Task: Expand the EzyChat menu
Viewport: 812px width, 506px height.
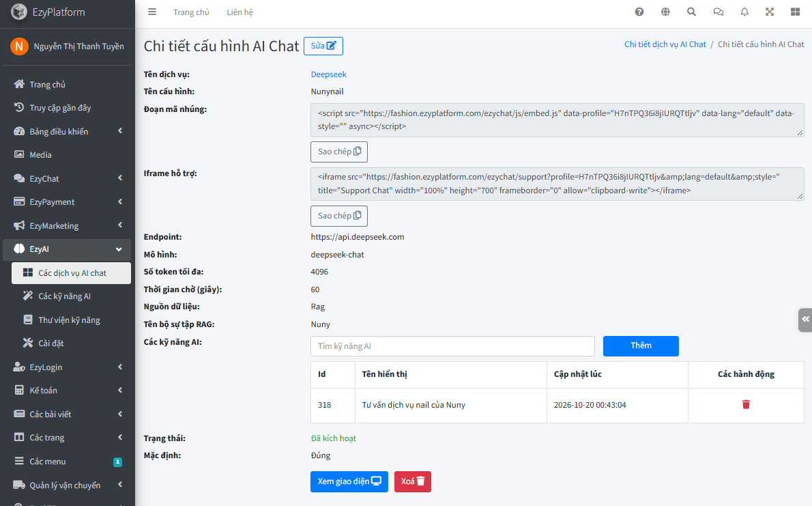Action: [66, 178]
